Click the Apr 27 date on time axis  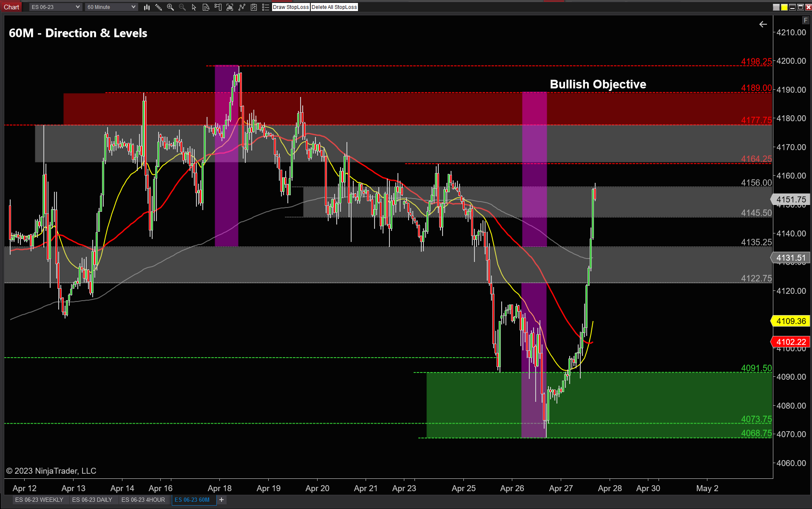pos(561,488)
